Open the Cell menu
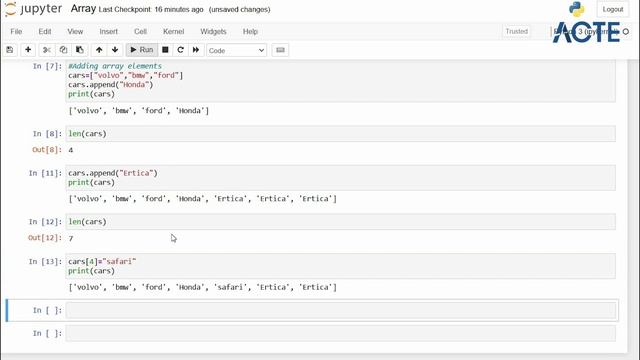 pyautogui.click(x=140, y=31)
